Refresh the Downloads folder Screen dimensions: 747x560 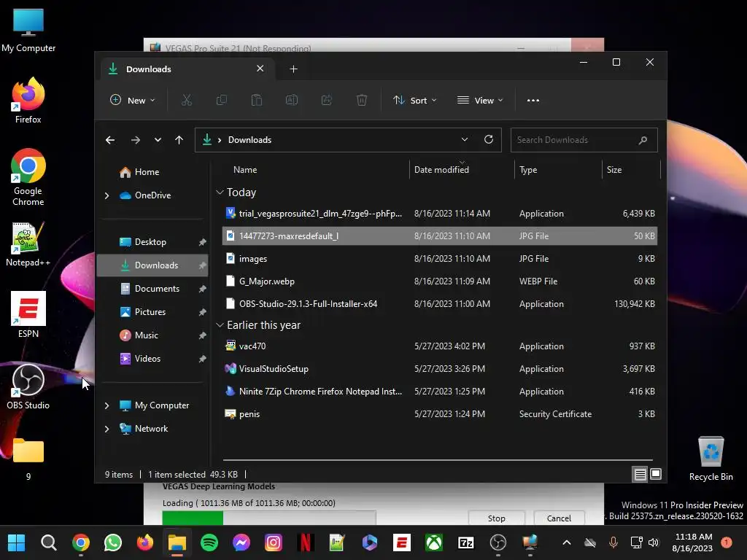[x=489, y=139]
